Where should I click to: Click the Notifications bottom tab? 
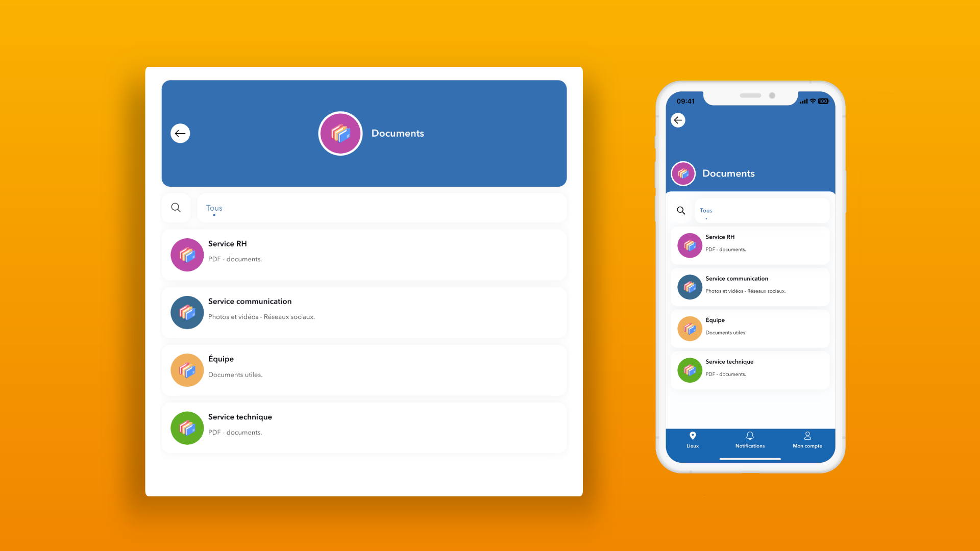coord(750,440)
